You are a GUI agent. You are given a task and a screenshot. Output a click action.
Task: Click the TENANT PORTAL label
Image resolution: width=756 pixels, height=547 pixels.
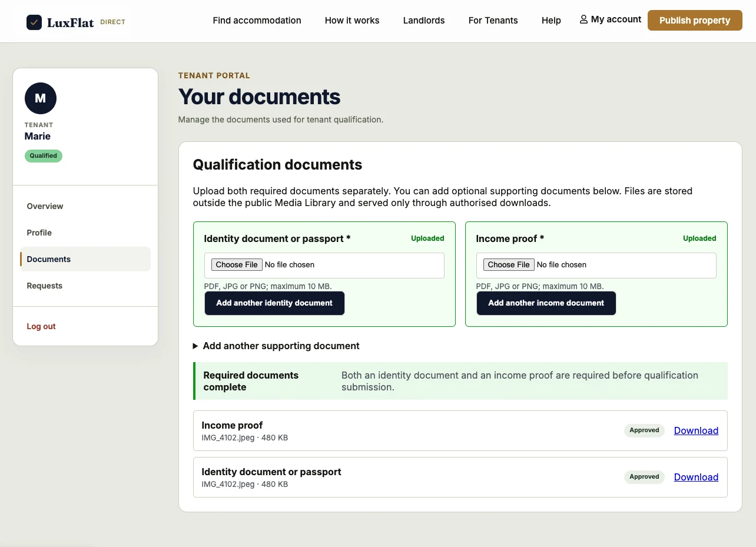[x=214, y=75]
